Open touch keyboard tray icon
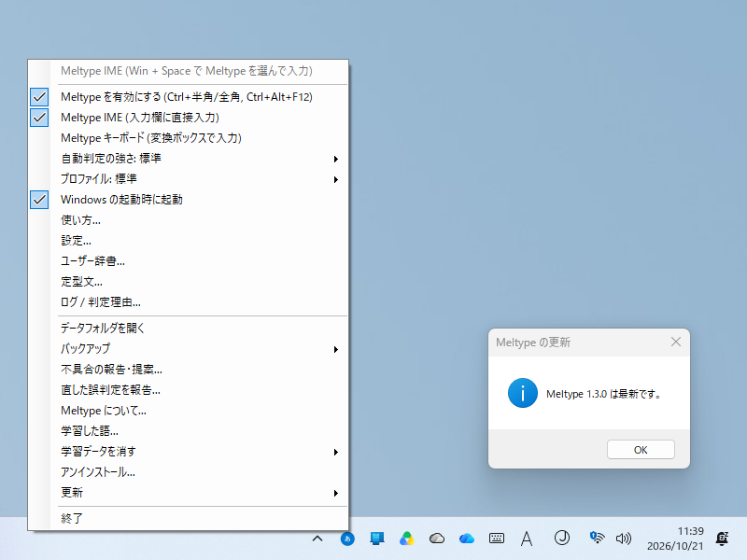The image size is (747, 560). [497, 539]
